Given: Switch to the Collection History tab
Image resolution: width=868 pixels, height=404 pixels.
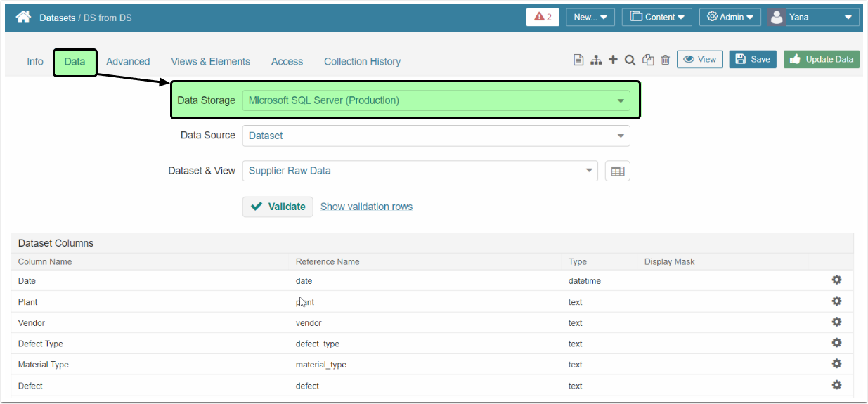Looking at the screenshot, I should pos(362,62).
